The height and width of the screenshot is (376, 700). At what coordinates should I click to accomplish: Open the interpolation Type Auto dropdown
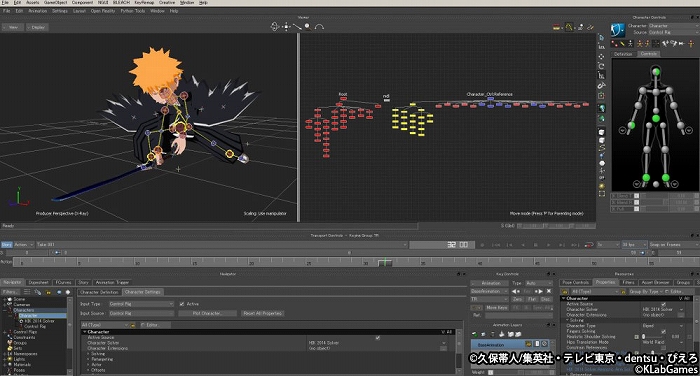tap(539, 283)
